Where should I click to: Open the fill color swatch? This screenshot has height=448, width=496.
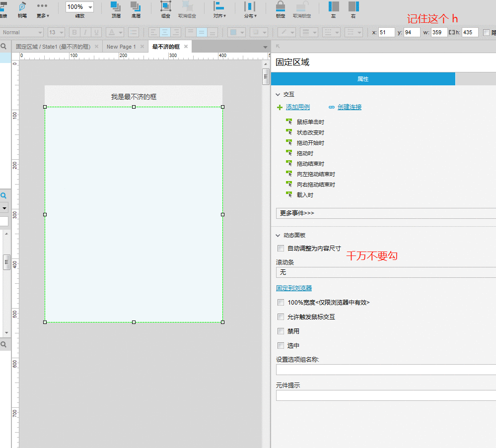click(233, 32)
